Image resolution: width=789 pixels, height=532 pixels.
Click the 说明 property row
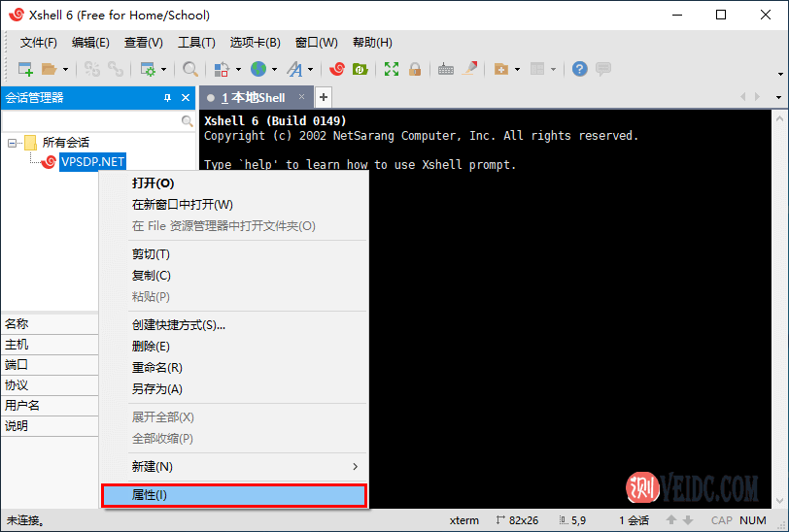[50, 426]
